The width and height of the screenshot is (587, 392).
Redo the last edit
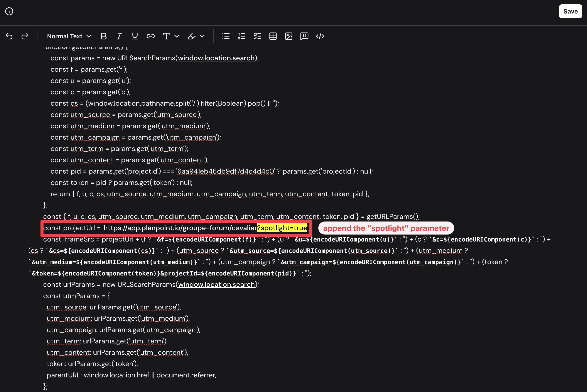pos(25,36)
